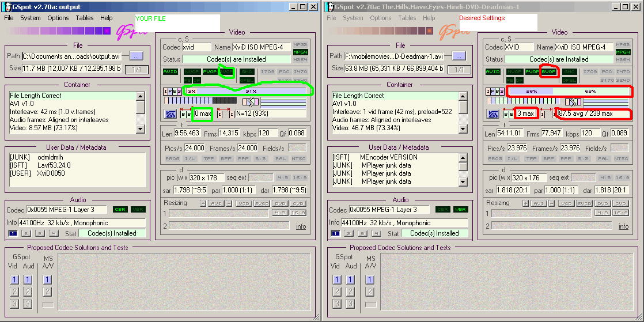Click the BVOP indicator in Hills.Have.Eyes window
This screenshot has height=322, width=644.
click(x=548, y=72)
